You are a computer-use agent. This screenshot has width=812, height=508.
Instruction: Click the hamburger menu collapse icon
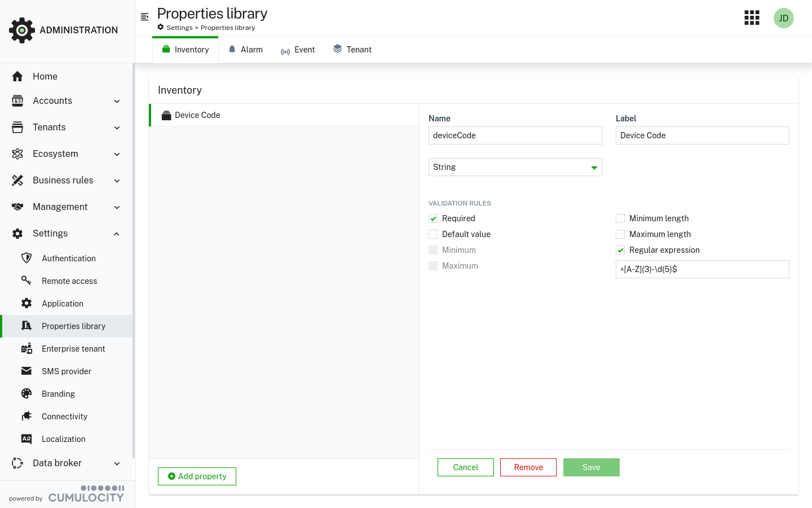tap(145, 17)
